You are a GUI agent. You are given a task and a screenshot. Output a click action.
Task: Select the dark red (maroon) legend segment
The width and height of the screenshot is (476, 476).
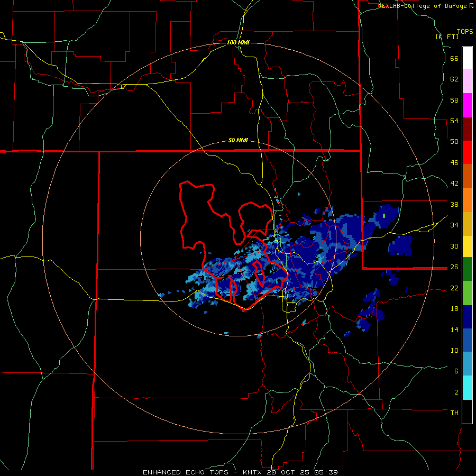(467, 129)
